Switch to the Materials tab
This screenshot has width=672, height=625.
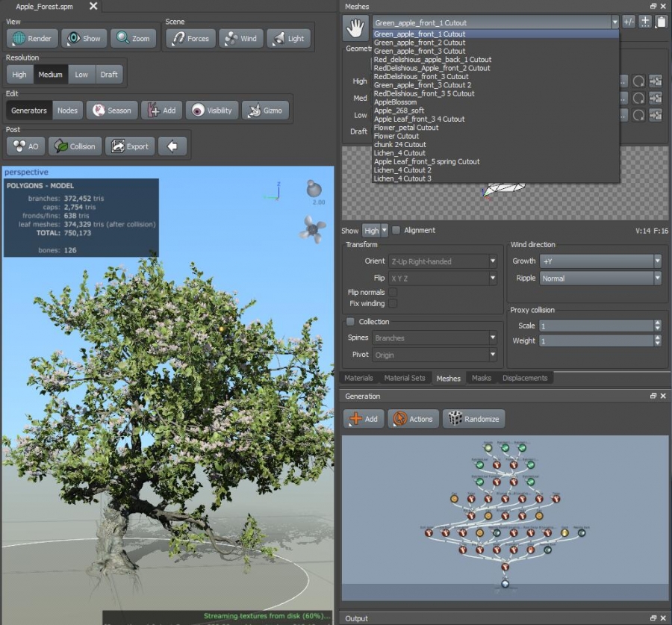coord(358,378)
